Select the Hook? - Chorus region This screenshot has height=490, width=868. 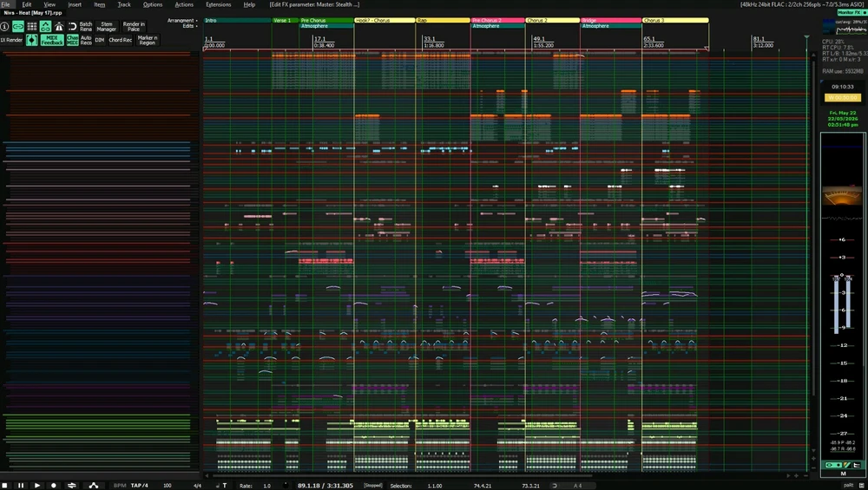[x=385, y=21]
